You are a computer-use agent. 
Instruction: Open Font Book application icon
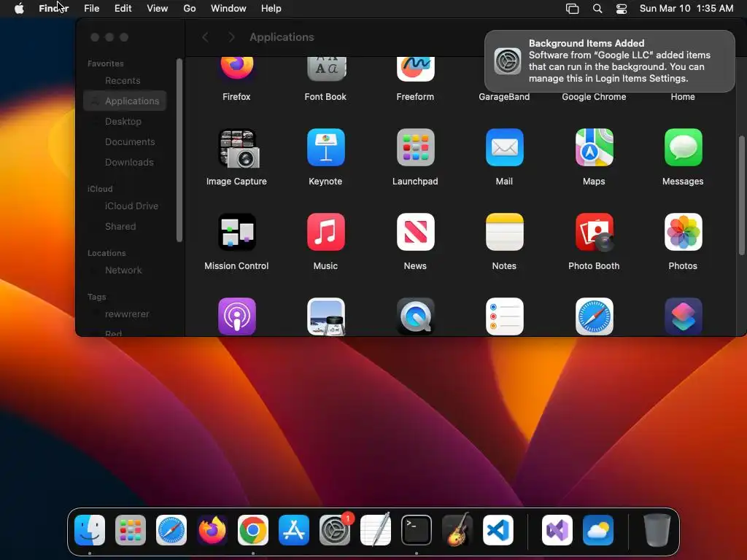coord(326,68)
